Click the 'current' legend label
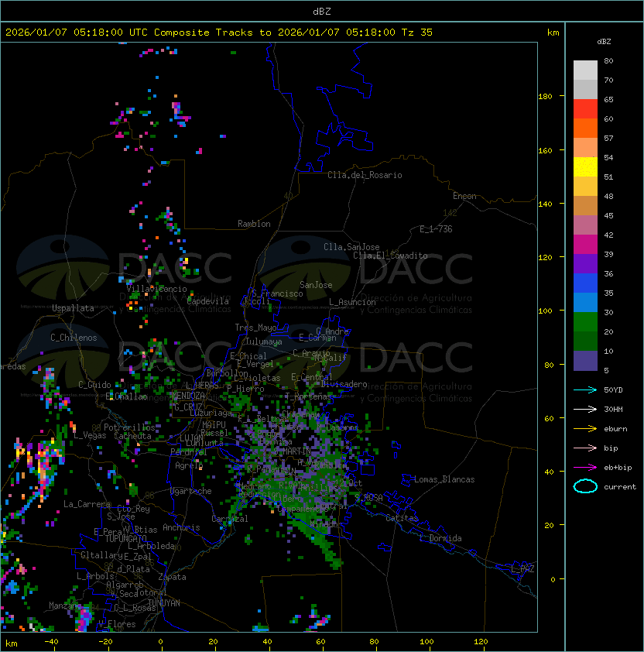The width and height of the screenshot is (644, 652). coord(620,486)
